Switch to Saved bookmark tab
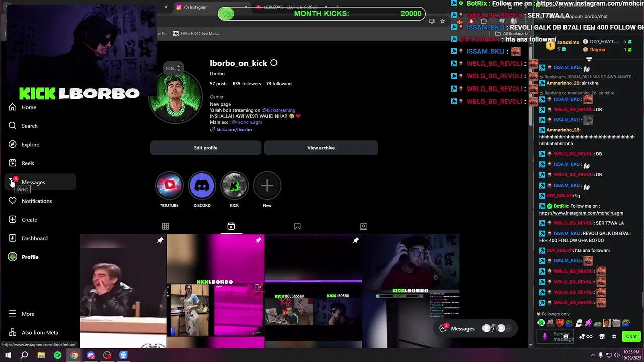The image size is (644, 362). click(x=297, y=226)
